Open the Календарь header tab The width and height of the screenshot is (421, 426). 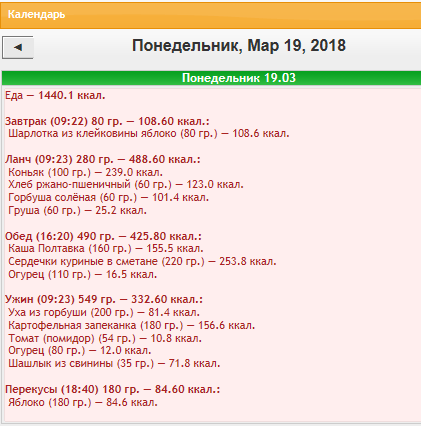[36, 15]
